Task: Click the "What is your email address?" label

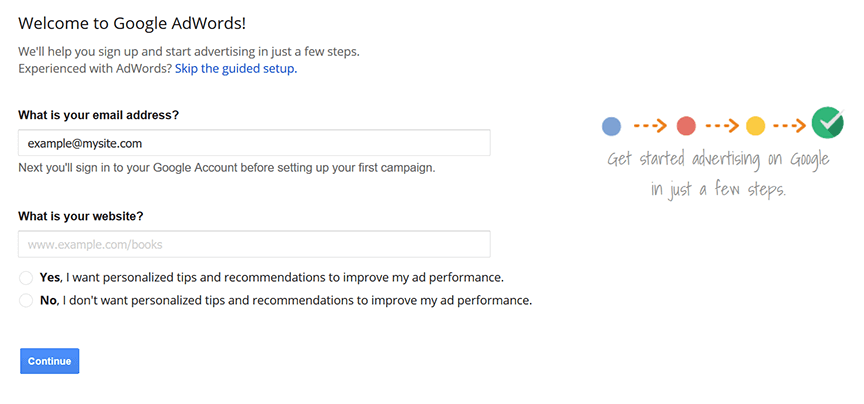Action: click(x=99, y=115)
